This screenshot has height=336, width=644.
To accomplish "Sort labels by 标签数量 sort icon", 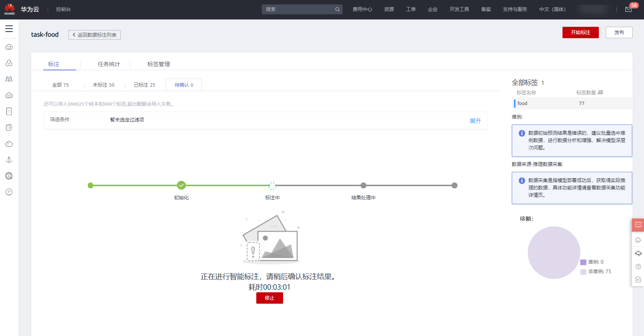I will click(x=600, y=93).
